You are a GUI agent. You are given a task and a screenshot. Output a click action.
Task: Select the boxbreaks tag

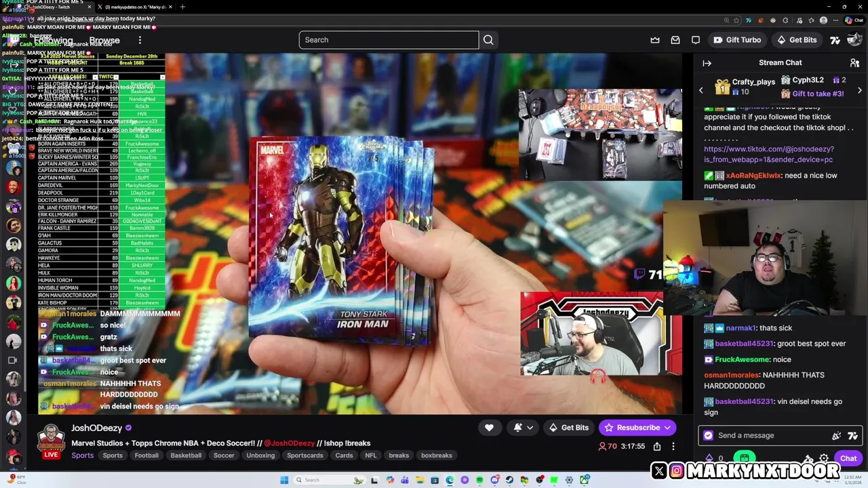click(437, 455)
